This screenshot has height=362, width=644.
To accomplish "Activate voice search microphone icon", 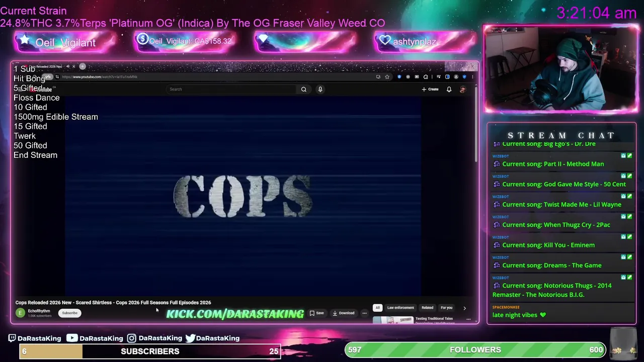I will click(320, 89).
